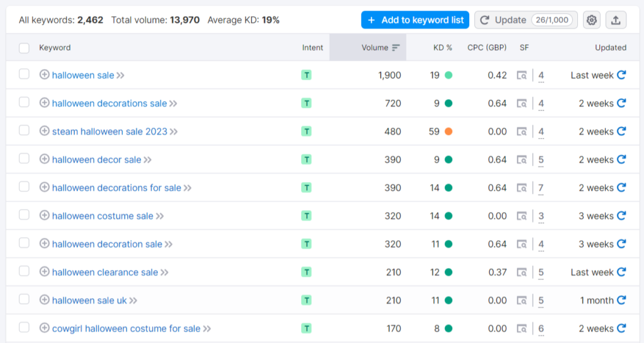This screenshot has width=644, height=343.
Task: Add 'steam halloween sale 2023' via plus icon
Action: click(x=45, y=131)
